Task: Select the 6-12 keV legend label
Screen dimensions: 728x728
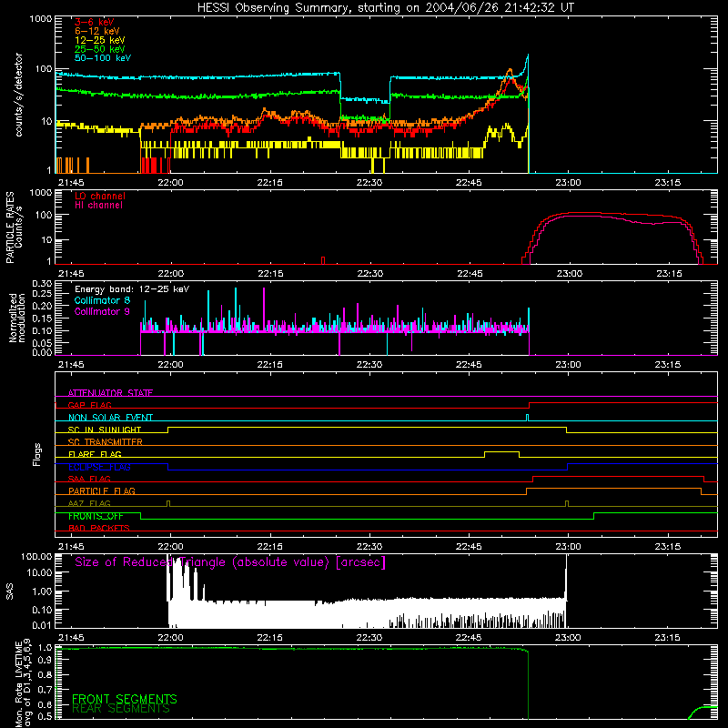Action: [97, 31]
